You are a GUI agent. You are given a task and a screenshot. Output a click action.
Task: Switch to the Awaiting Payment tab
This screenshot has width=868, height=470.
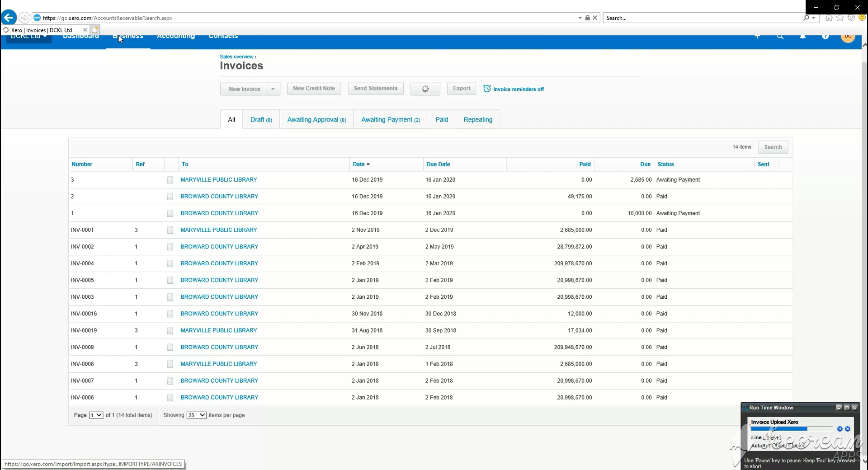[x=390, y=119]
